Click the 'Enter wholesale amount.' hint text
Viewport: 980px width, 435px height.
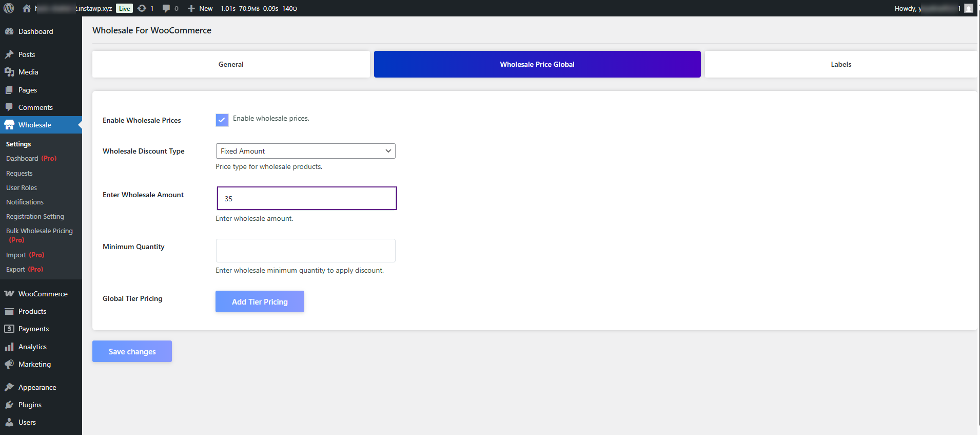(254, 218)
